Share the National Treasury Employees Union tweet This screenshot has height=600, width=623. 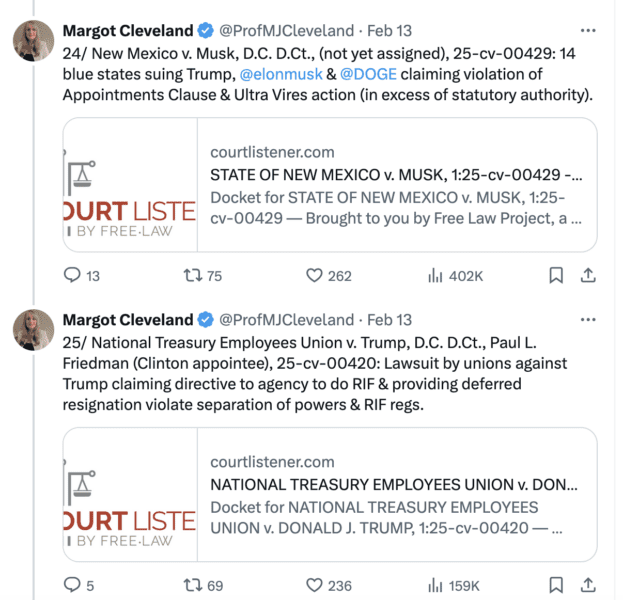point(588,585)
